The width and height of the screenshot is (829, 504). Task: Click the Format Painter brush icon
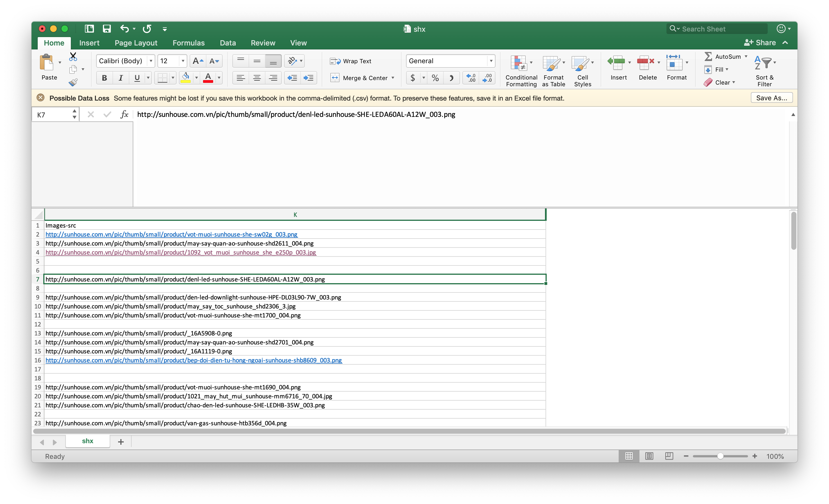pyautogui.click(x=73, y=82)
